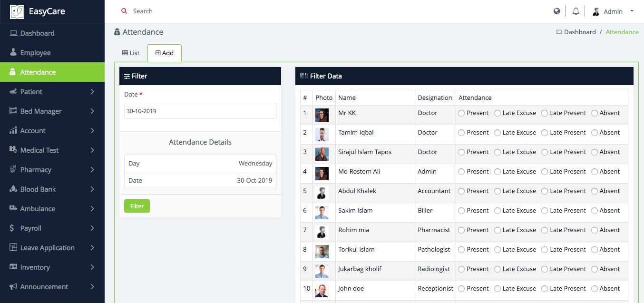
Task: Open the Admin user dropdown arrow
Action: [x=632, y=11]
